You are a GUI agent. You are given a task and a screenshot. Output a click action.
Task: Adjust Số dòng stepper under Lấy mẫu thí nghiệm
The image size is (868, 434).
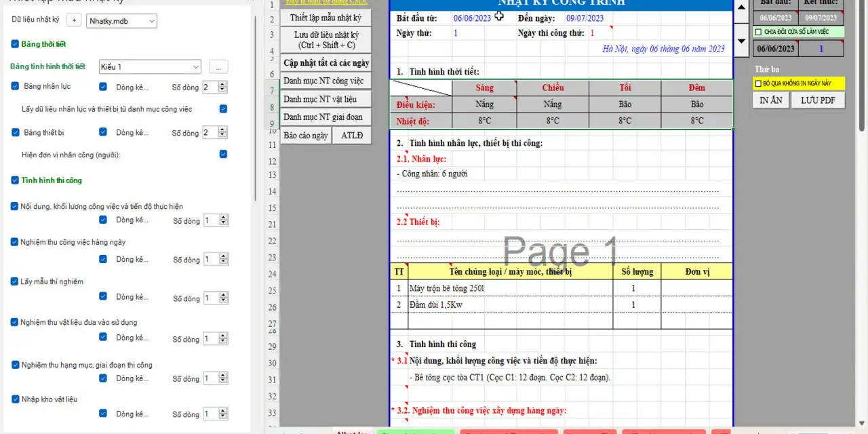point(224,298)
